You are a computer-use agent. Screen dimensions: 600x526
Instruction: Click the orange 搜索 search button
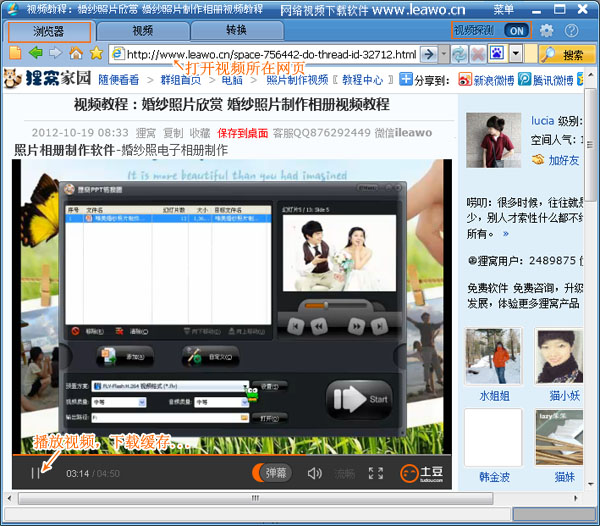[x=567, y=54]
